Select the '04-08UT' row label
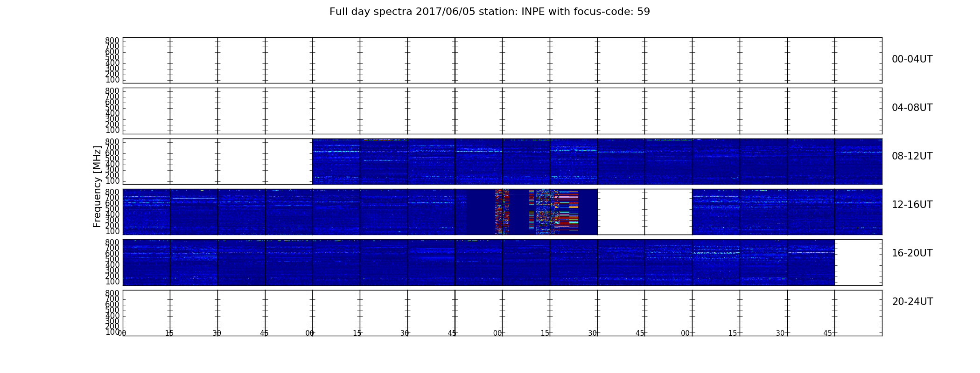The width and height of the screenshot is (980, 373). coord(912,108)
